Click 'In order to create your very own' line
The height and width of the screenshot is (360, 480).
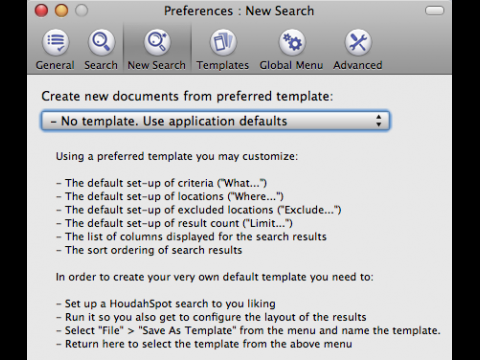pyautogui.click(x=215, y=277)
